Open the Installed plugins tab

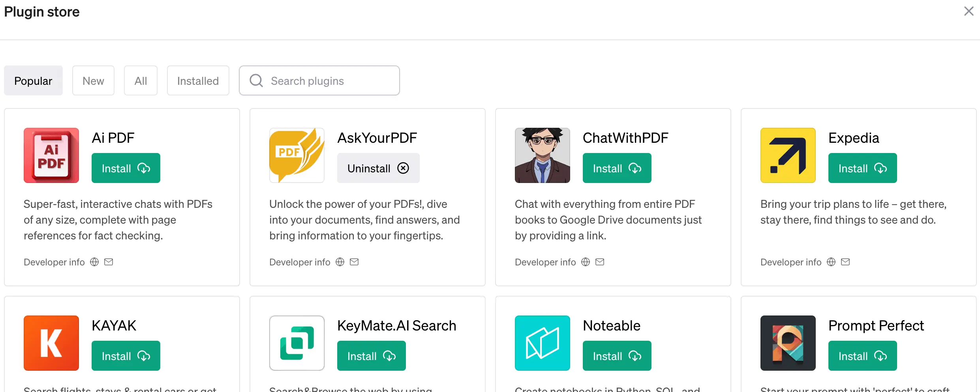pos(198,81)
